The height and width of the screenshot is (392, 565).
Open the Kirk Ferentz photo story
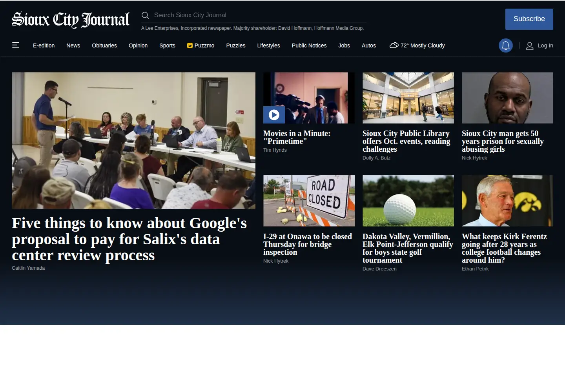tap(507, 201)
